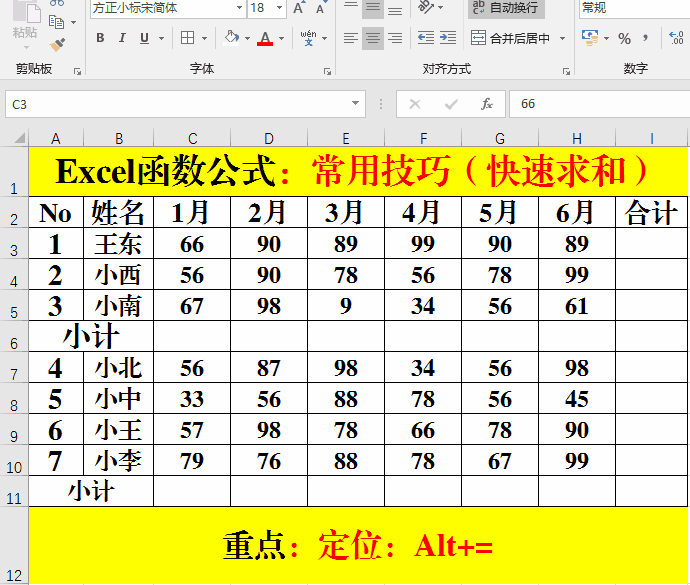Activate the Format Painter brush
Viewport: 690px width, 585px height.
tap(57, 44)
